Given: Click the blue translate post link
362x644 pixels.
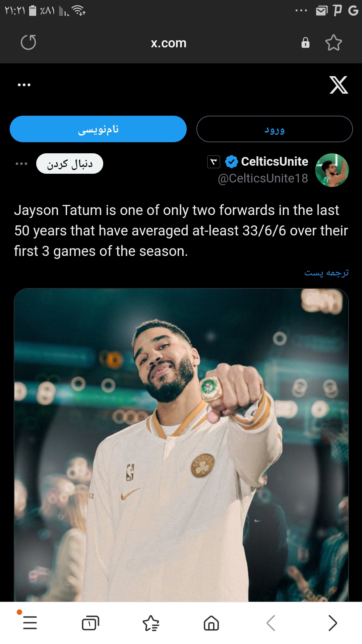Looking at the screenshot, I should [x=326, y=273].
